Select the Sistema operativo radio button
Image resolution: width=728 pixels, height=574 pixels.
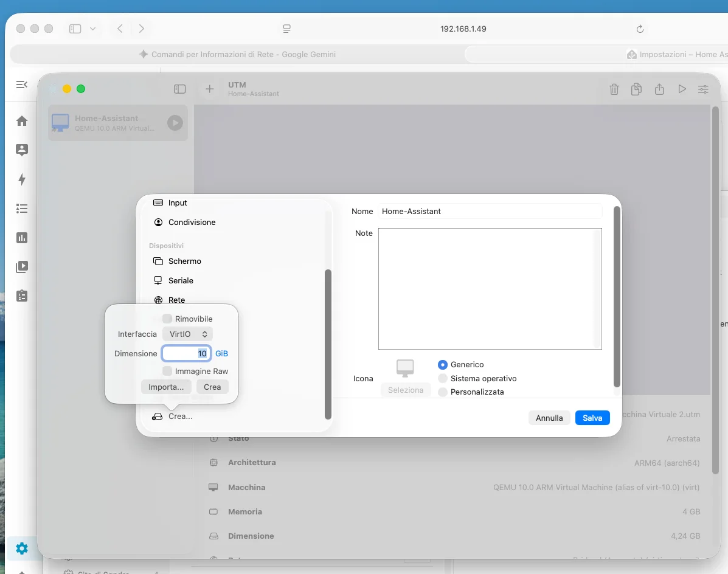443,379
